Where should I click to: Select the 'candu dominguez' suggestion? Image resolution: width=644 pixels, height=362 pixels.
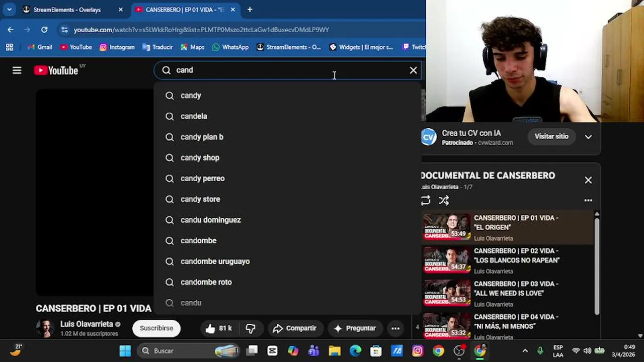coord(287,220)
